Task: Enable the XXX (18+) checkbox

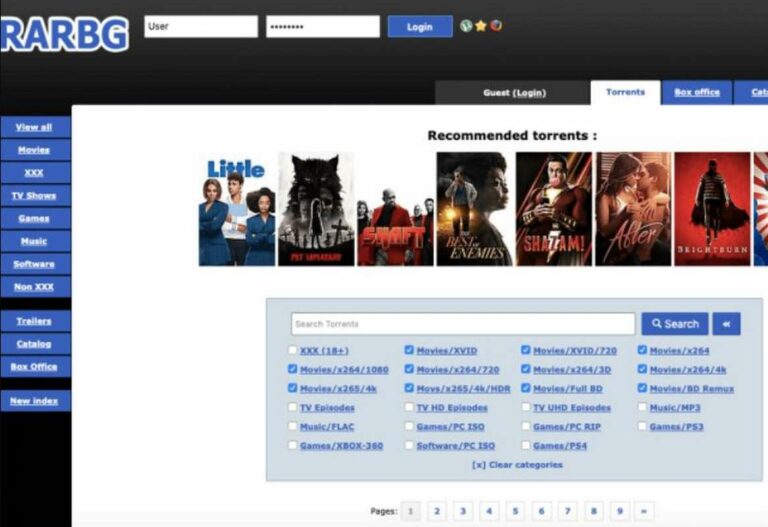Action: [292, 350]
